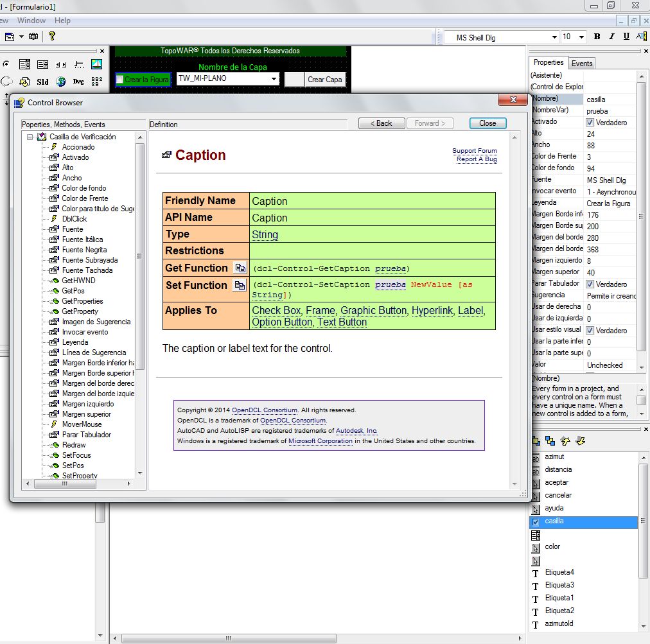This screenshot has height=644, width=650.
Task: Open the Support Forum link
Action: [474, 151]
